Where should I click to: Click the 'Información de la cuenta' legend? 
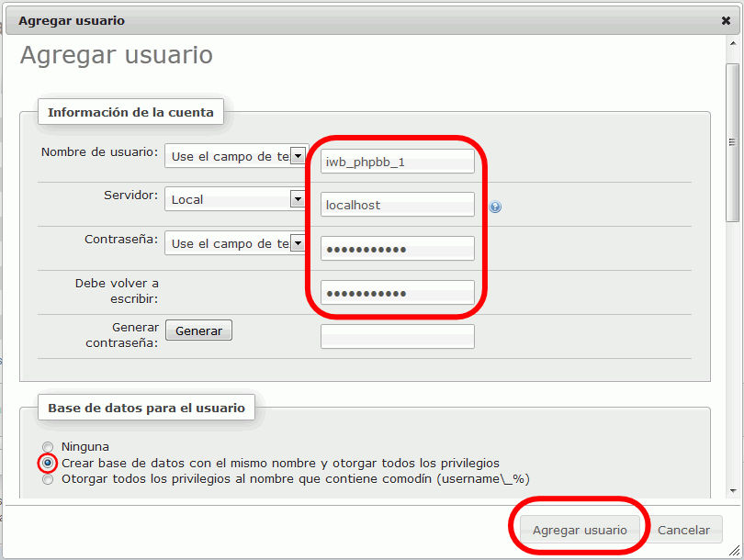click(130, 112)
